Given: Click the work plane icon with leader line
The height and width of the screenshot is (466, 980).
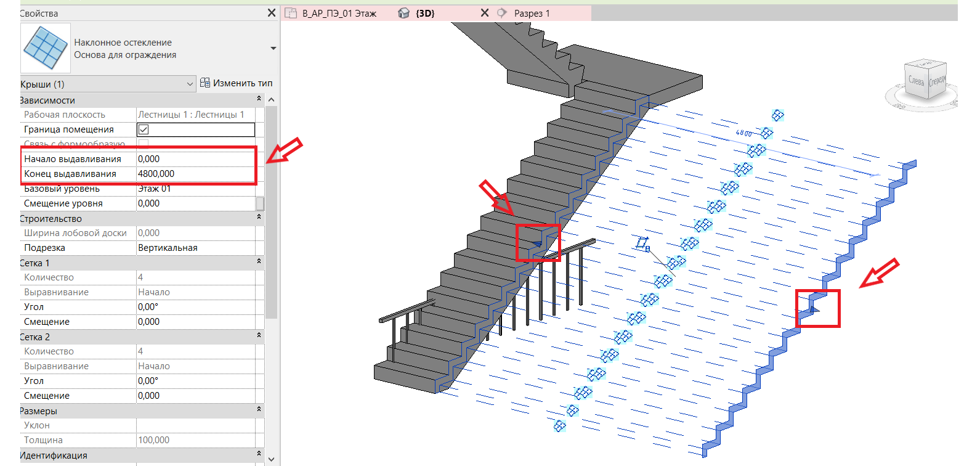Looking at the screenshot, I should [643, 244].
